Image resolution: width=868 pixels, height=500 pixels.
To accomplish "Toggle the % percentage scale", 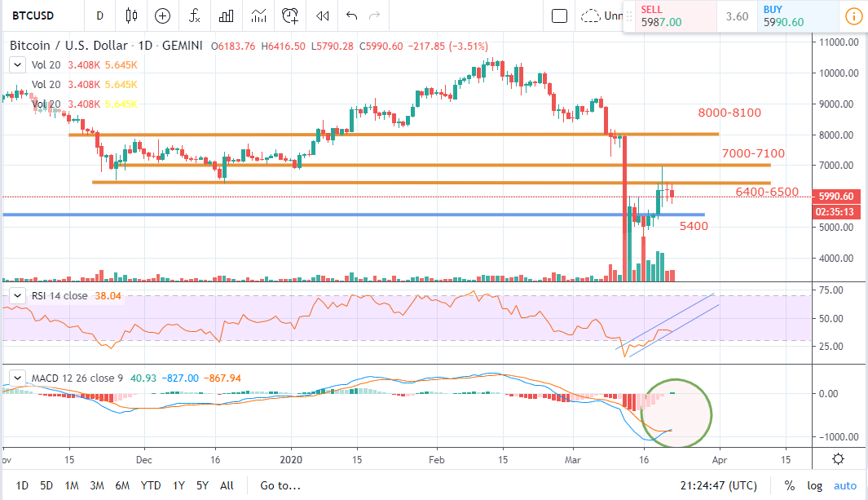I will (x=790, y=485).
